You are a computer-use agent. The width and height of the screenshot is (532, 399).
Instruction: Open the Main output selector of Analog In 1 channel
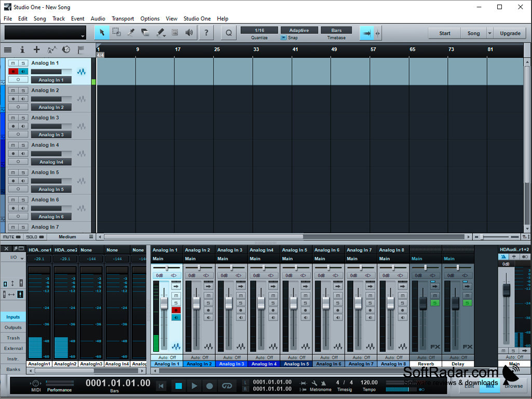tap(166, 258)
